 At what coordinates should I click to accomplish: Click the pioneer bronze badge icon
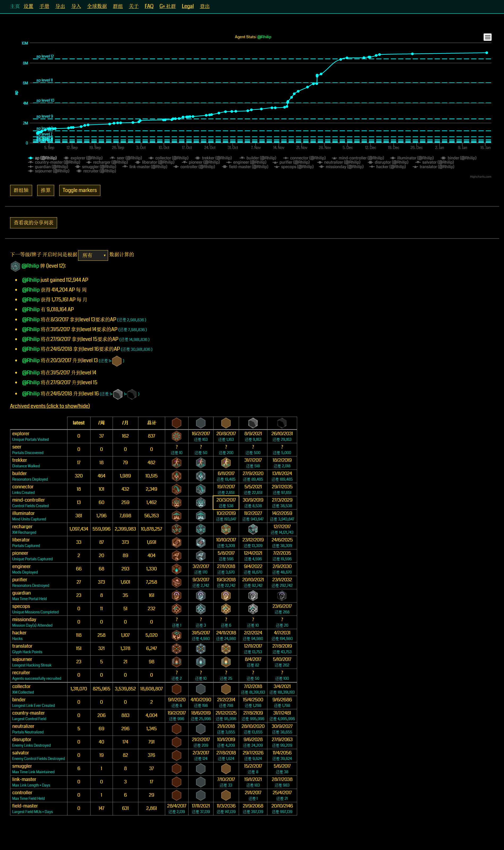coord(177,556)
